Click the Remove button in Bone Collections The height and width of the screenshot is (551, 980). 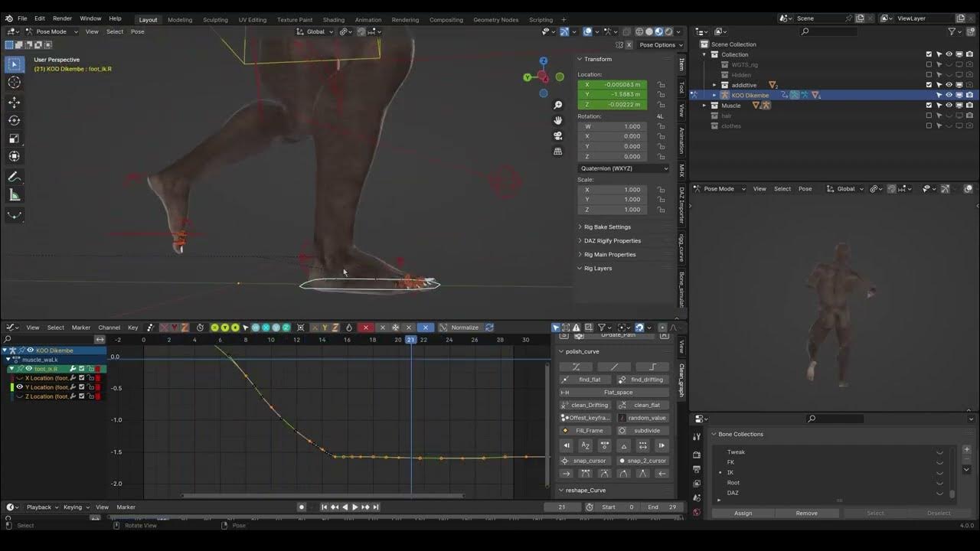coord(806,514)
